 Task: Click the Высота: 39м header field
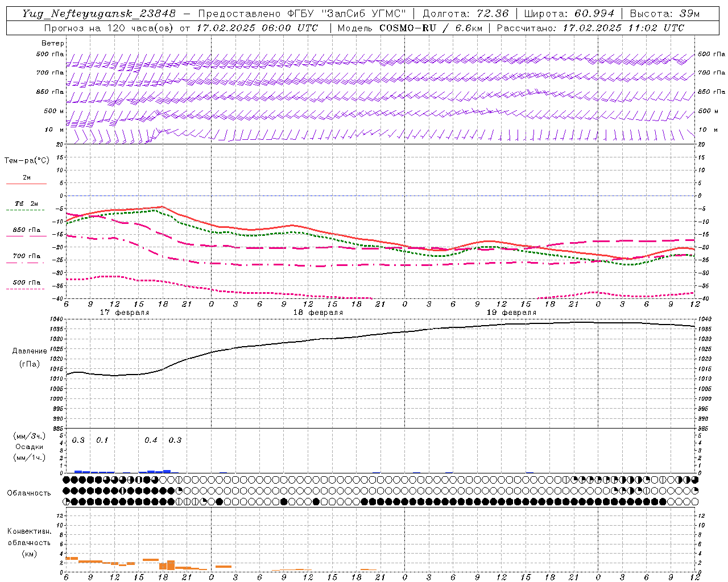664,14
